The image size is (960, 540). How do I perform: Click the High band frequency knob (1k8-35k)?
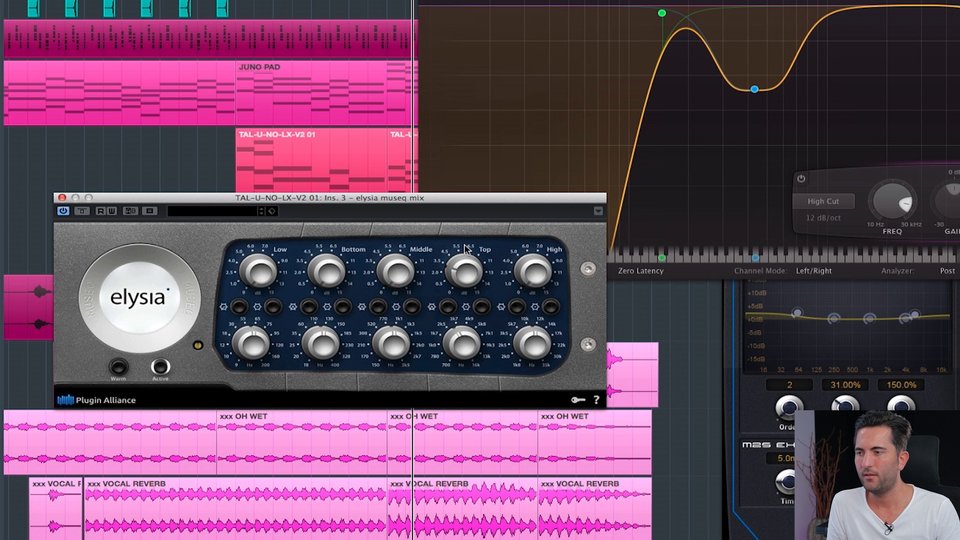tap(532, 343)
